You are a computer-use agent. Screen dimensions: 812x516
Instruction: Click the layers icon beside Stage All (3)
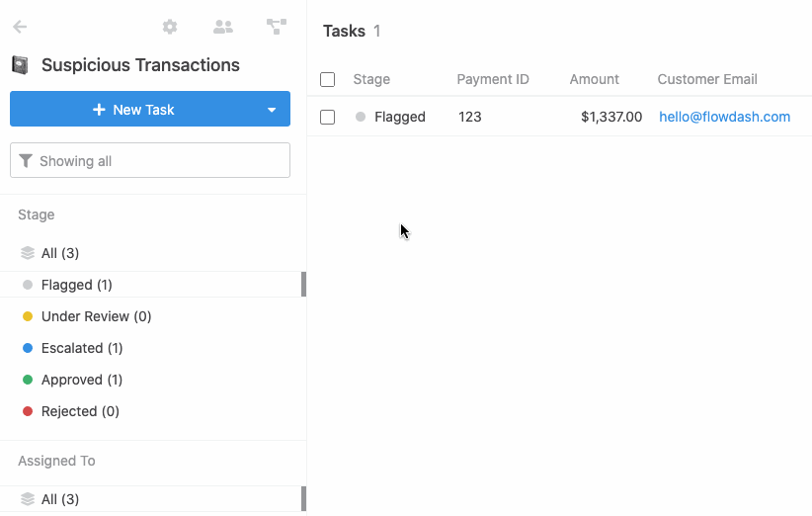click(28, 253)
